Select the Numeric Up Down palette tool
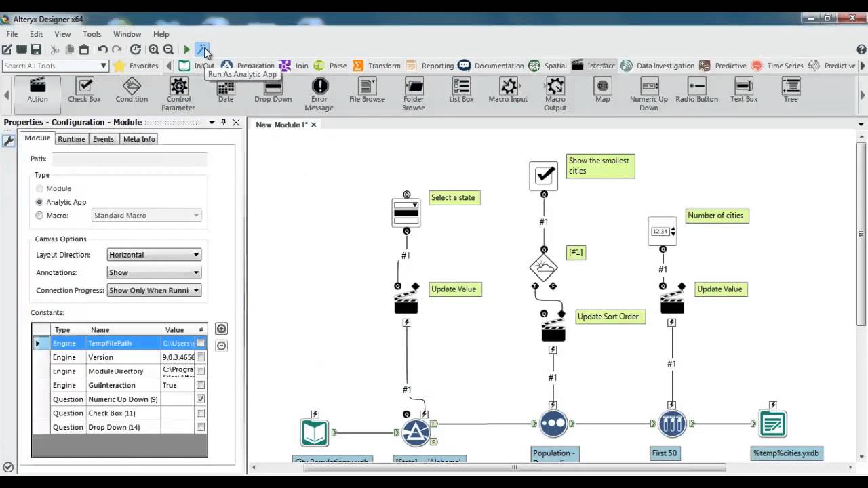Viewport: 868px width, 488px height. click(649, 94)
